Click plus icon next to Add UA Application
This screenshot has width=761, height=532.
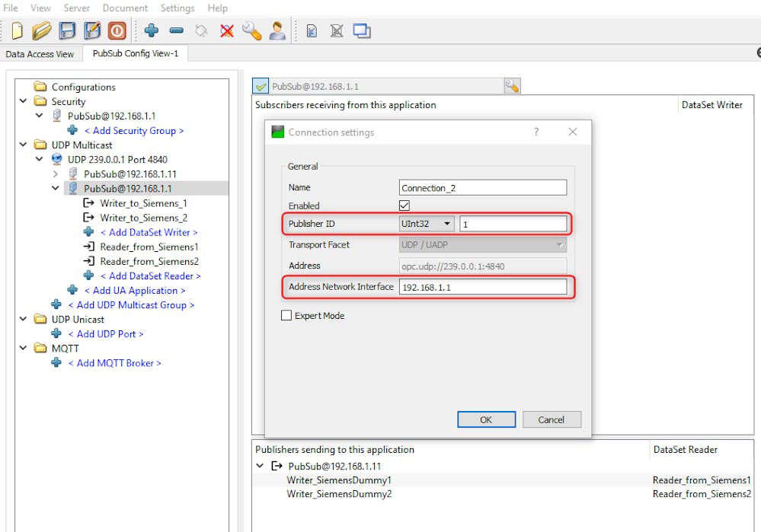point(72,290)
